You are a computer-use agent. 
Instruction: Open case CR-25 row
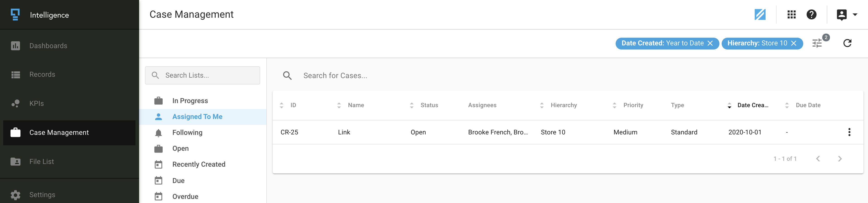tap(568, 132)
